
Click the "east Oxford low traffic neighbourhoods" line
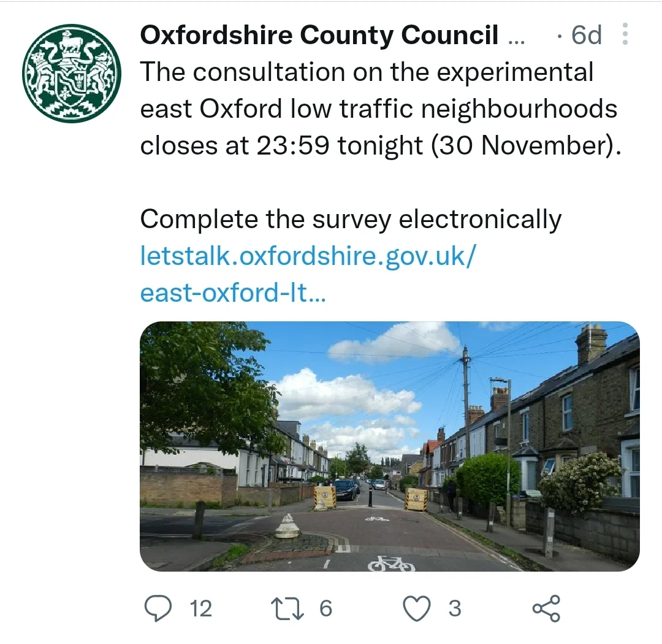pyautogui.click(x=378, y=109)
